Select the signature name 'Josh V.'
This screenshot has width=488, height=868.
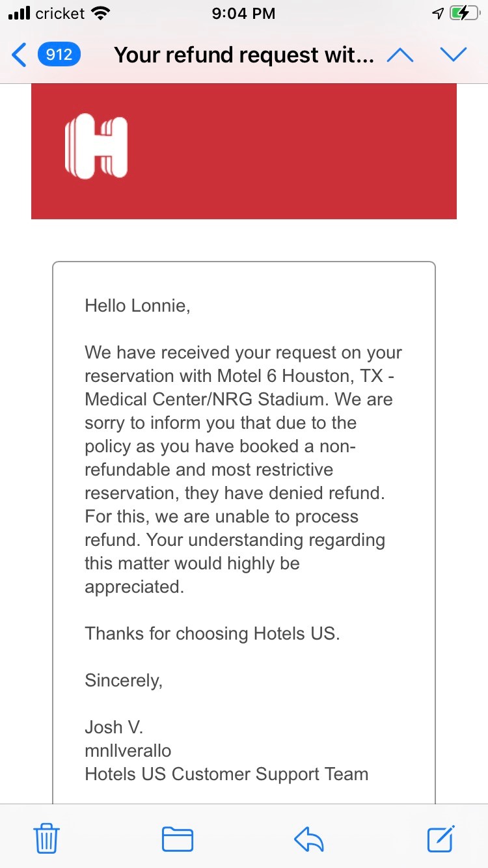coord(114,727)
